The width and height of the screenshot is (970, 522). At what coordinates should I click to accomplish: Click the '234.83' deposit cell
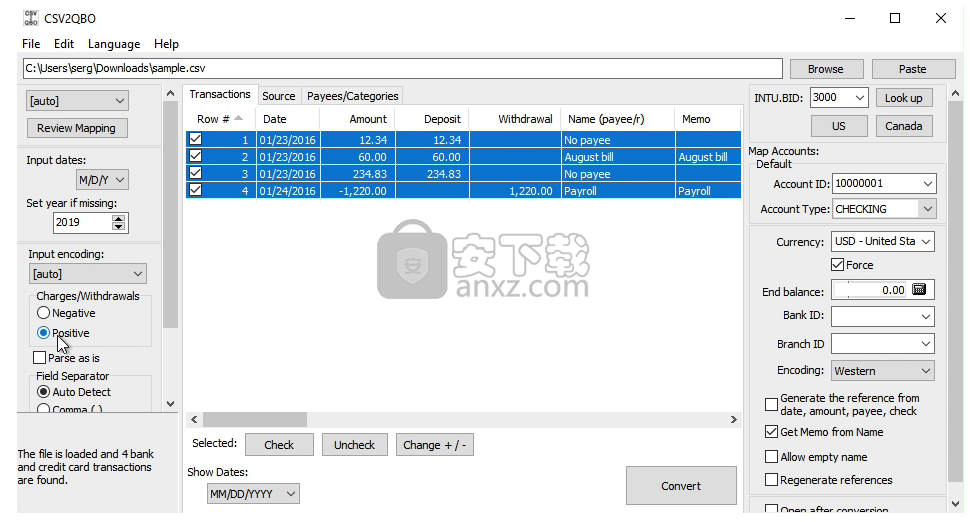(432, 174)
